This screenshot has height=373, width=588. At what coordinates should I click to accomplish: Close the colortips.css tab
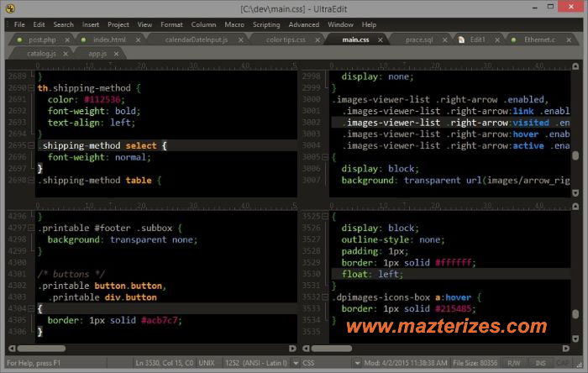tap(318, 39)
